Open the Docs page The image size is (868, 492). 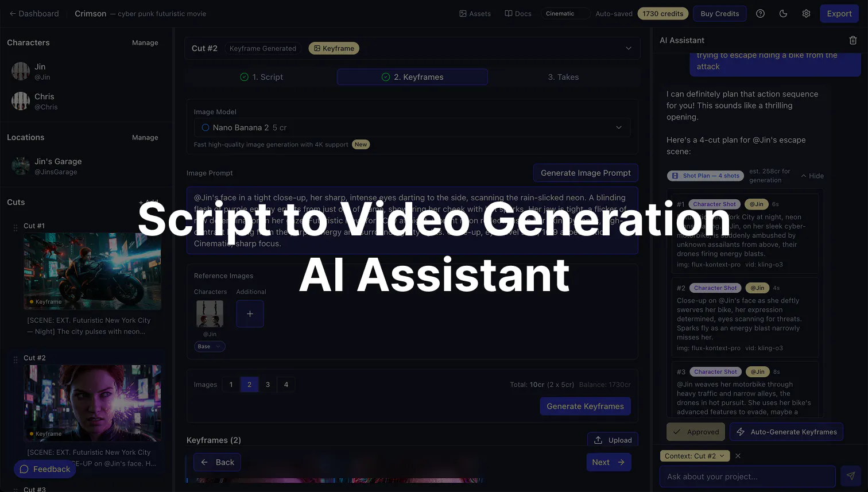(518, 13)
